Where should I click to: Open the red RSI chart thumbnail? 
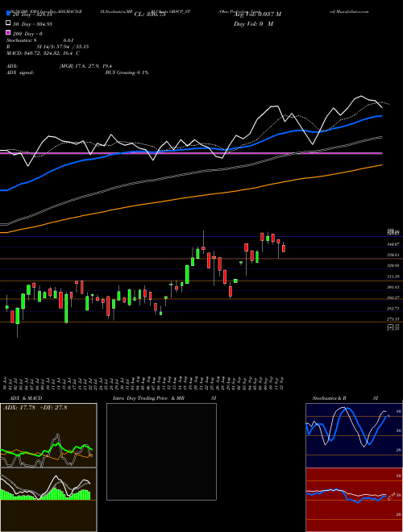coord(354,500)
